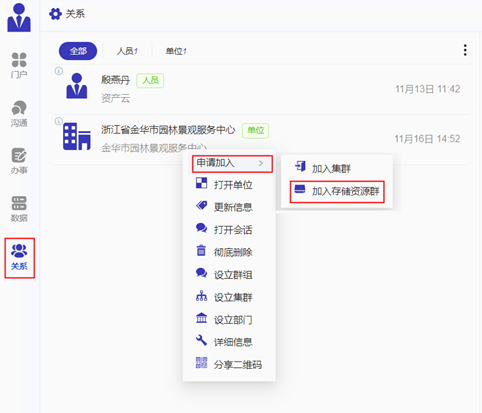Screen dimensions: 482x413
Task: Switch to the 全部 tab
Action: [78, 51]
